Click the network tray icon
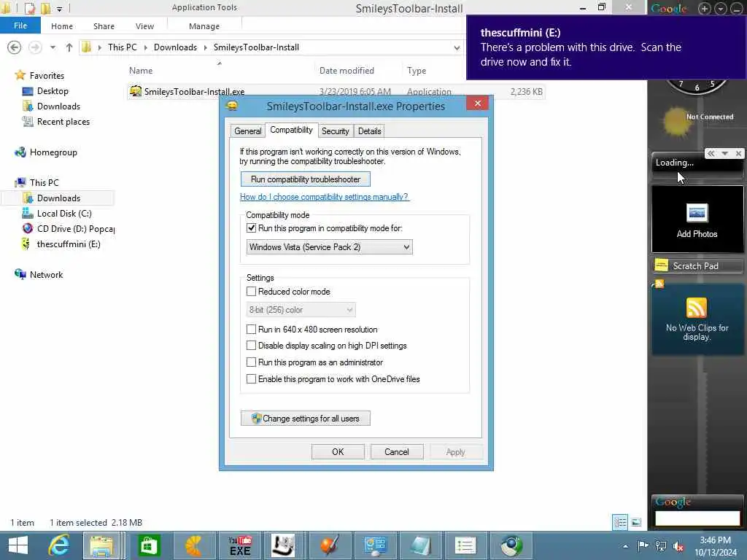 coord(660,545)
